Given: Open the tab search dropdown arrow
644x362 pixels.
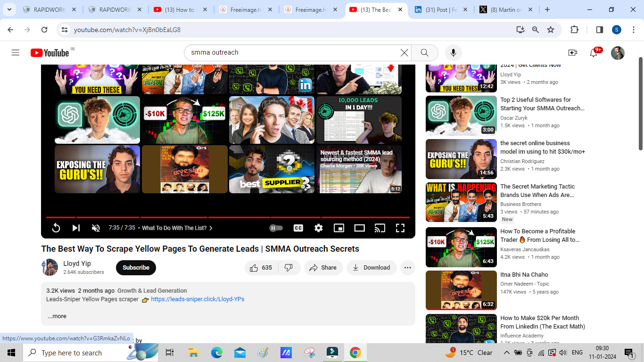Looking at the screenshot, I should coord(9,9).
